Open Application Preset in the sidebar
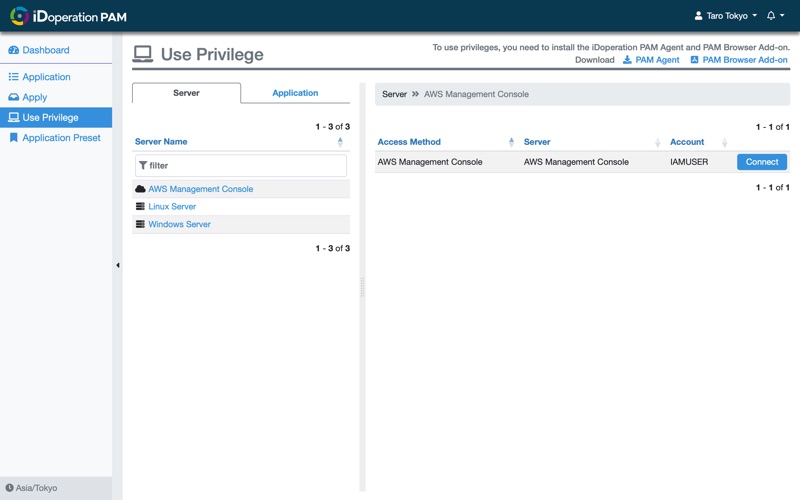This screenshot has width=800, height=500. tap(61, 138)
